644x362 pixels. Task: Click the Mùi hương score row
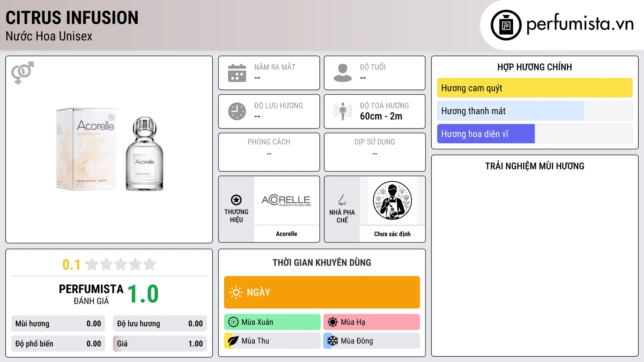click(x=58, y=324)
